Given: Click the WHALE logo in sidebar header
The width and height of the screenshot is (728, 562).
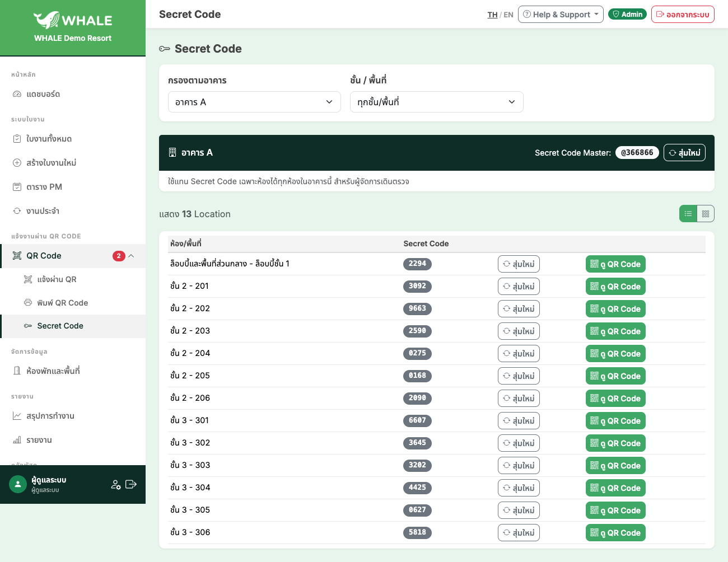Looking at the screenshot, I should (73, 20).
